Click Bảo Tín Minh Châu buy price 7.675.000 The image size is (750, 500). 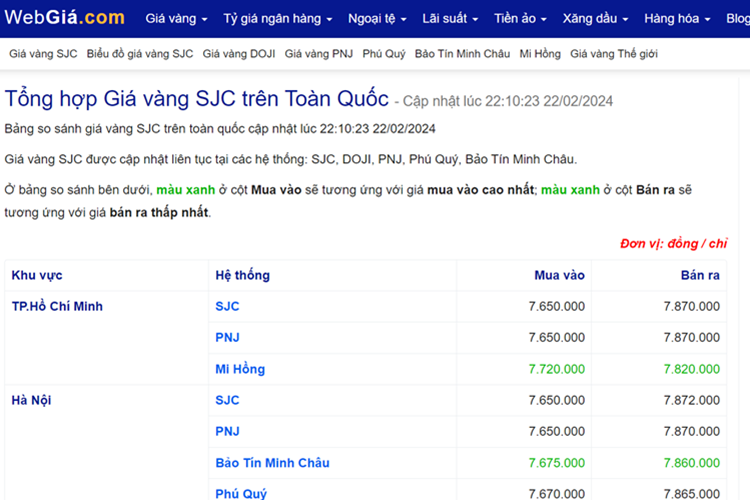pos(556,463)
